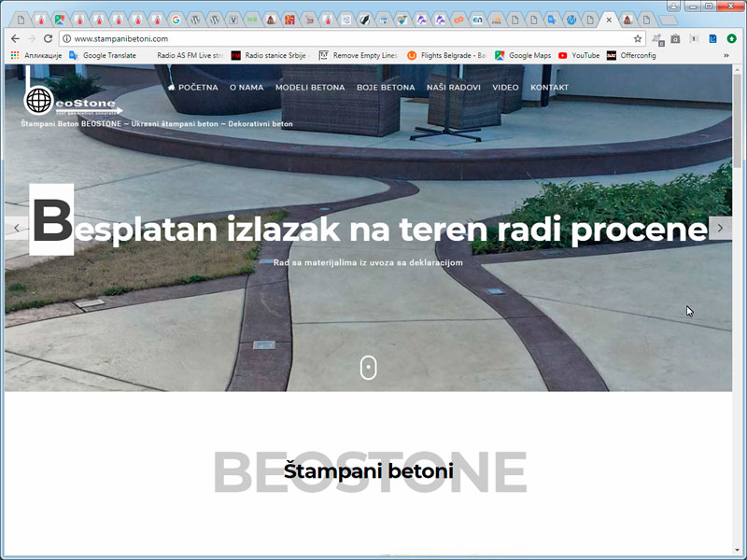Open the POČETNA menu item
Image resolution: width=747 pixels, height=560 pixels.
click(192, 87)
